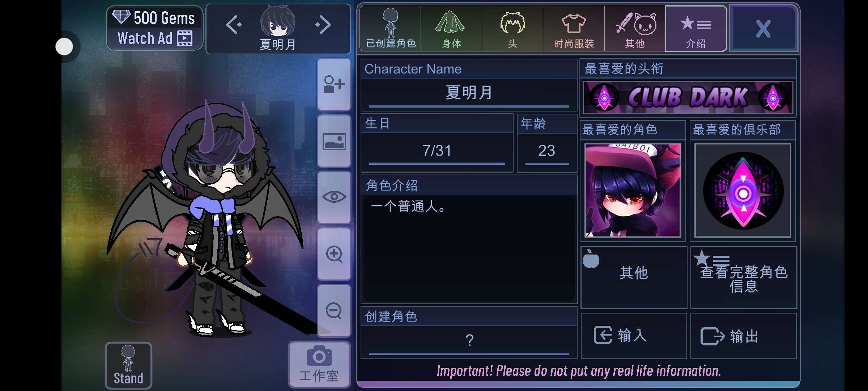Screen dimensions: 868x391
Task: Go to previous character with left arrow
Action: tap(234, 25)
